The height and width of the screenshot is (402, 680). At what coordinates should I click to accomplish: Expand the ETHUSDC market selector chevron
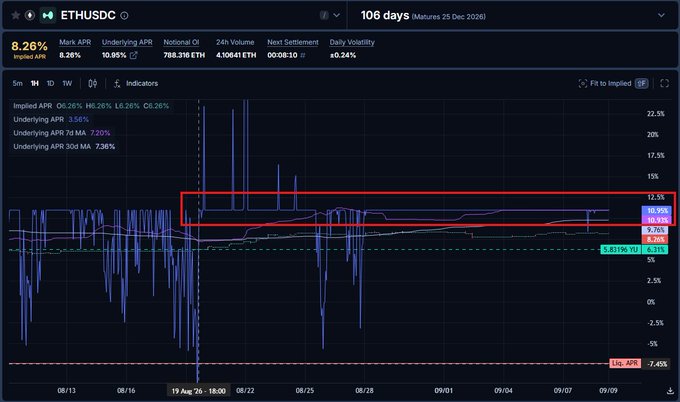pyautogui.click(x=337, y=15)
